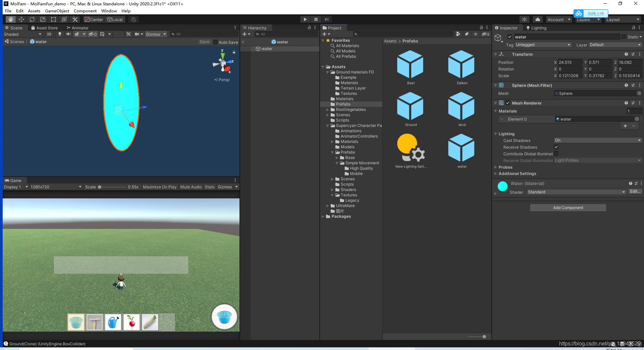644x350 pixels.
Task: Open the GameObject menu
Action: (57, 11)
